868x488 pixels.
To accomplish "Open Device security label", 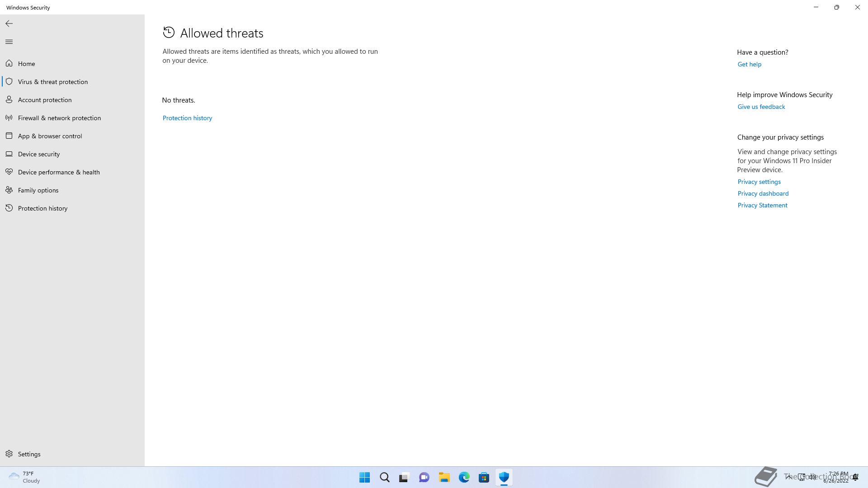I will pos(39,154).
